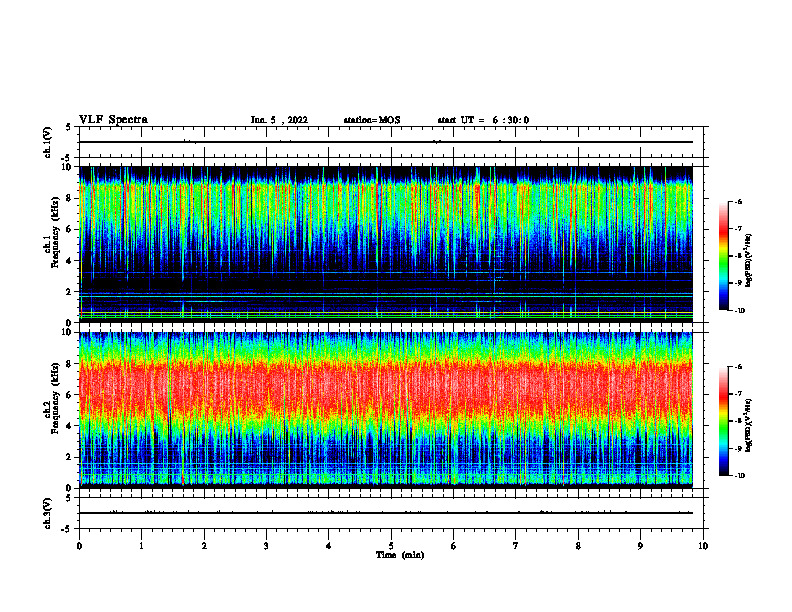792x612 pixels.
Task: Click the "VLF Spectra" plot title
Action: [113, 120]
